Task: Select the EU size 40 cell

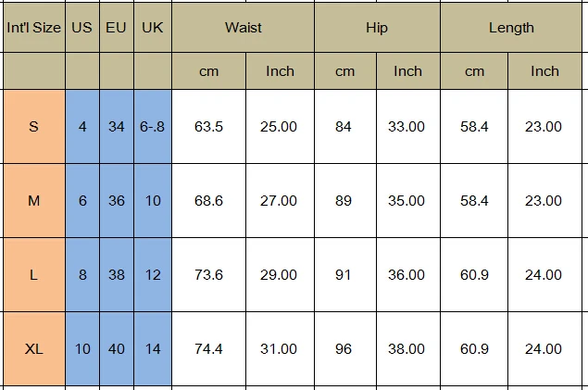Action: coord(116,349)
